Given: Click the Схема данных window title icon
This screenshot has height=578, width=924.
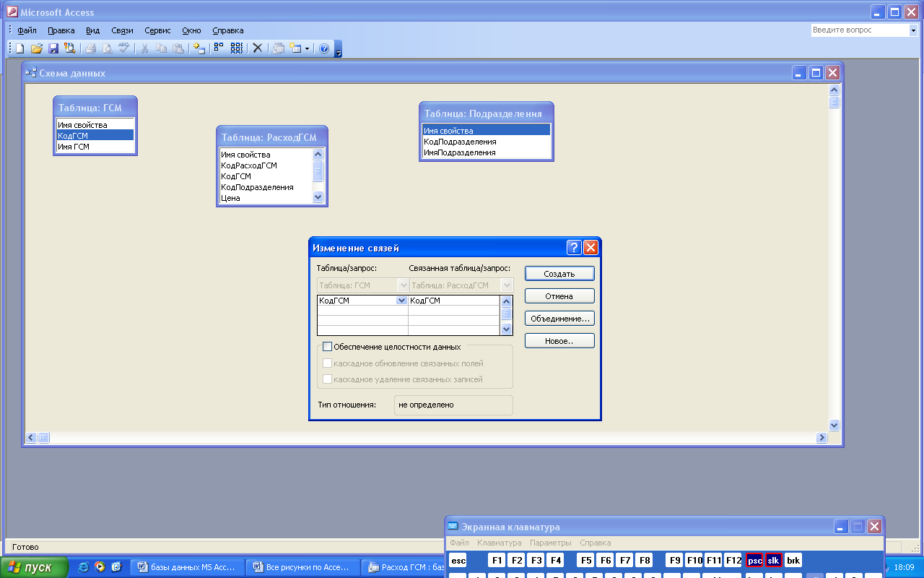Looking at the screenshot, I should click(x=31, y=73).
